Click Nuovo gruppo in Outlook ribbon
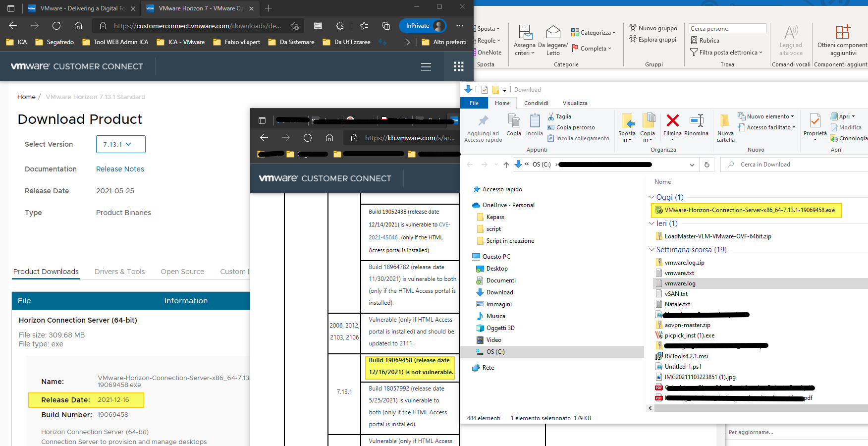The image size is (868, 446). pyautogui.click(x=653, y=28)
